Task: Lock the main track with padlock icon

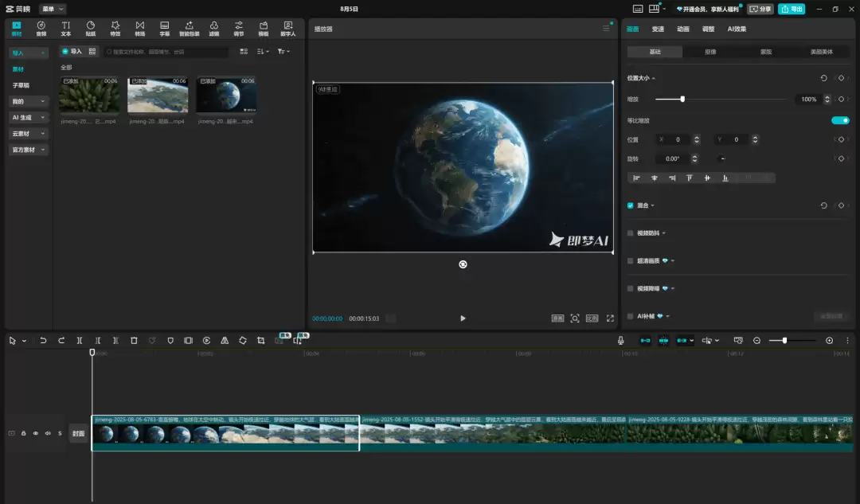Action: pos(24,433)
